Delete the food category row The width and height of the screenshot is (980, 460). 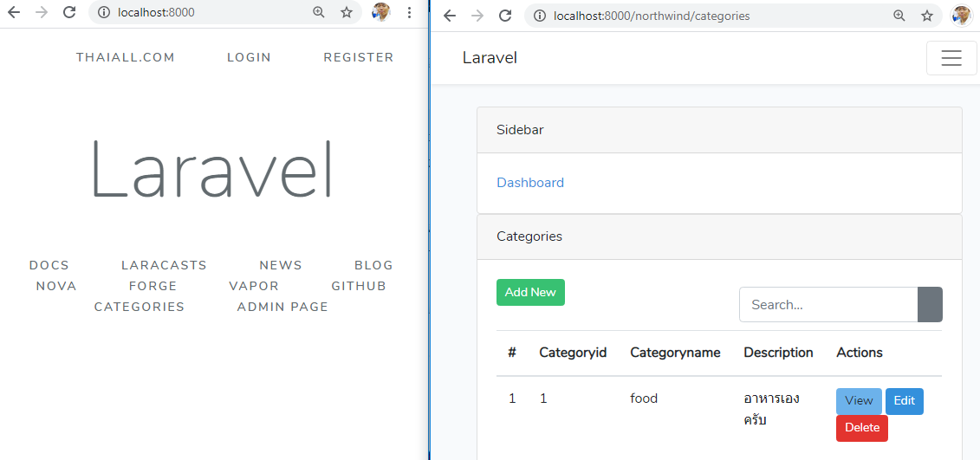(x=861, y=428)
